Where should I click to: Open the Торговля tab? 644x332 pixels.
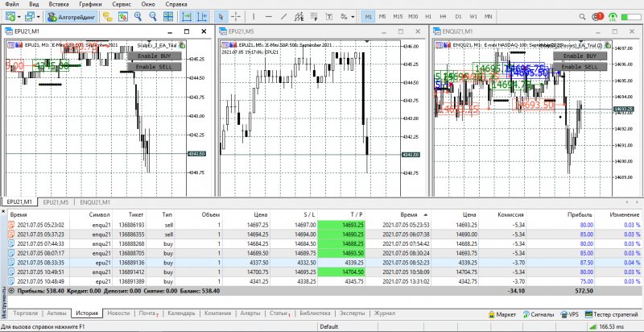click(x=26, y=313)
